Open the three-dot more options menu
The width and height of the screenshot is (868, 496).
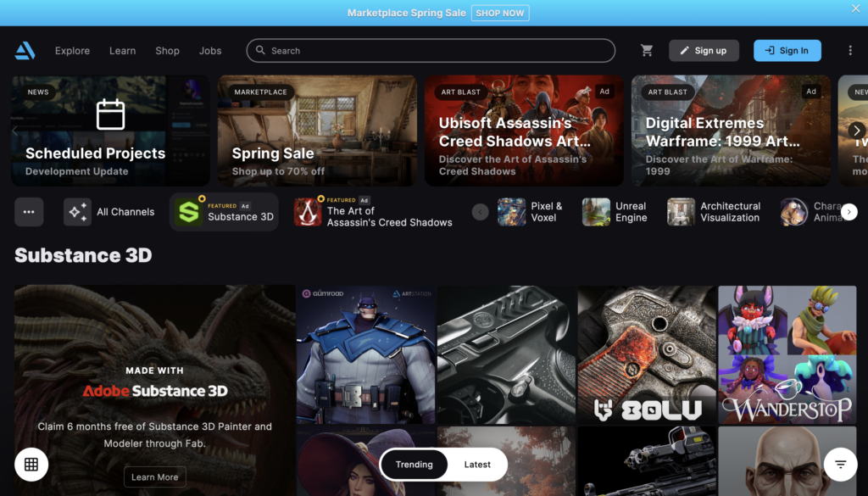tap(850, 50)
